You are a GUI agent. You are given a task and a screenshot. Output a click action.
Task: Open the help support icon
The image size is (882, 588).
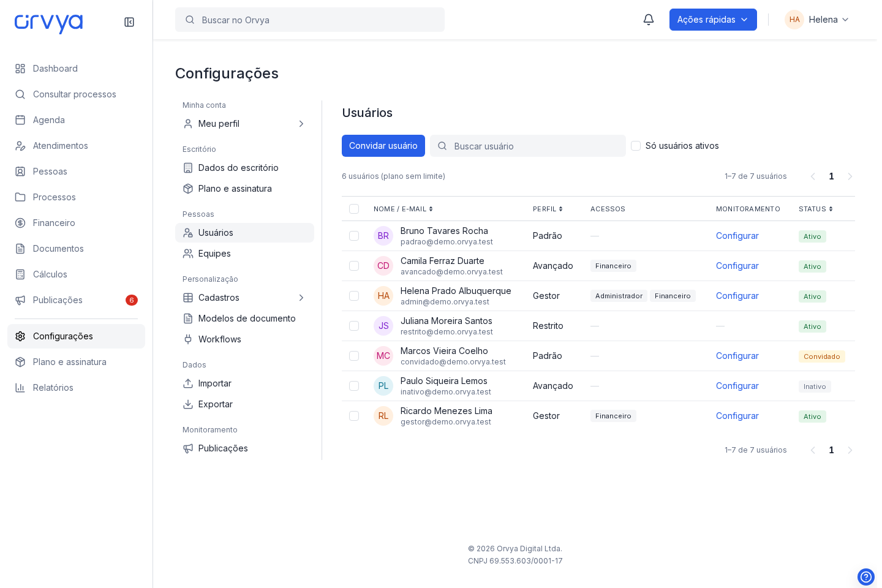tap(866, 577)
